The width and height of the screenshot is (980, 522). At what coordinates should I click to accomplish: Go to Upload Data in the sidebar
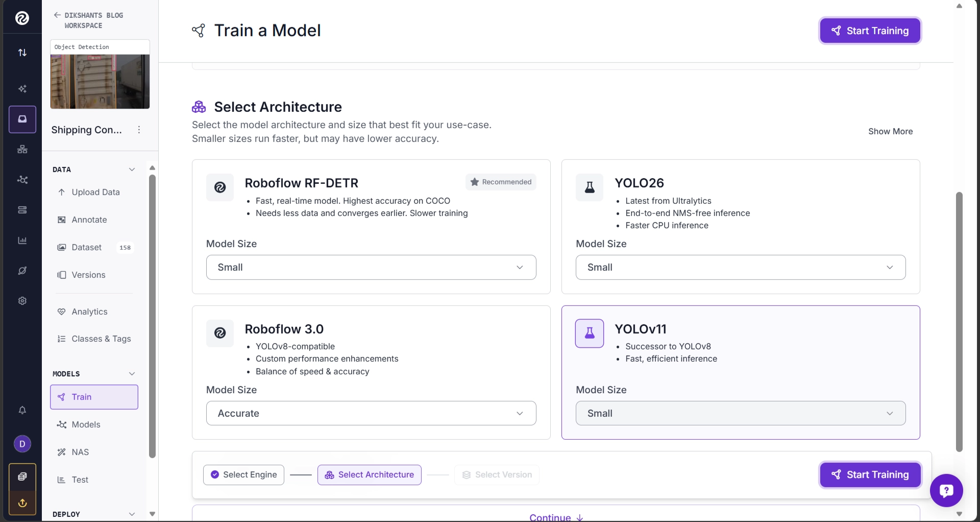click(94, 192)
